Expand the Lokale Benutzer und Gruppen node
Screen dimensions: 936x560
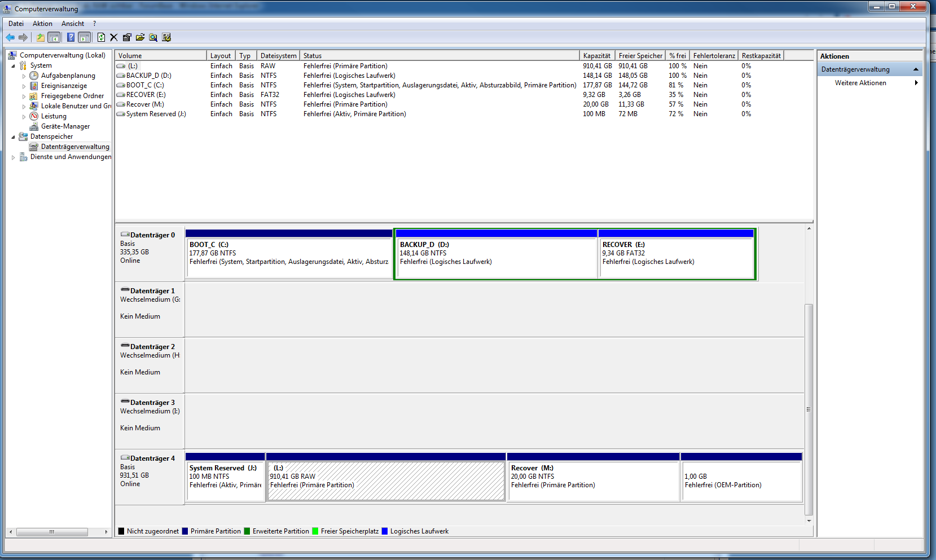[x=24, y=107]
